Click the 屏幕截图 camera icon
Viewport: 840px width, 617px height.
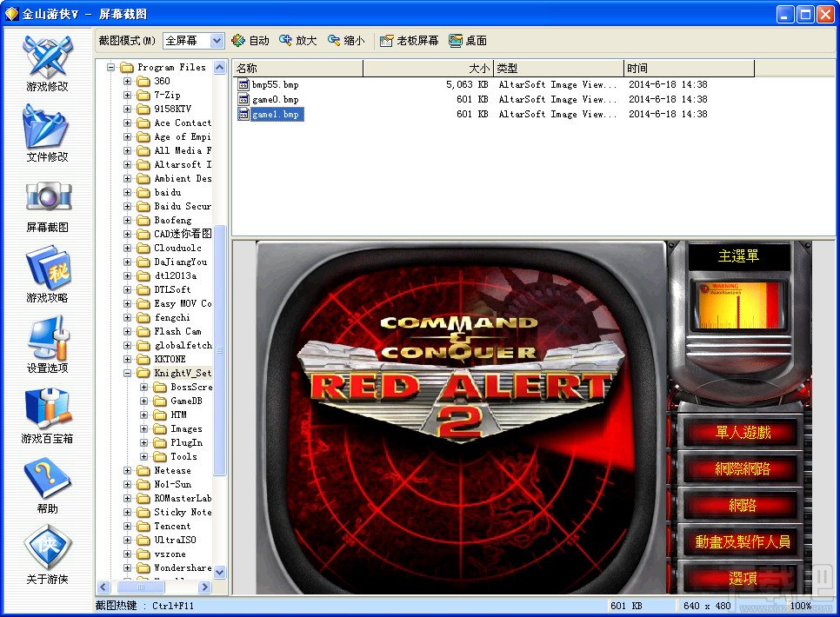[47, 199]
